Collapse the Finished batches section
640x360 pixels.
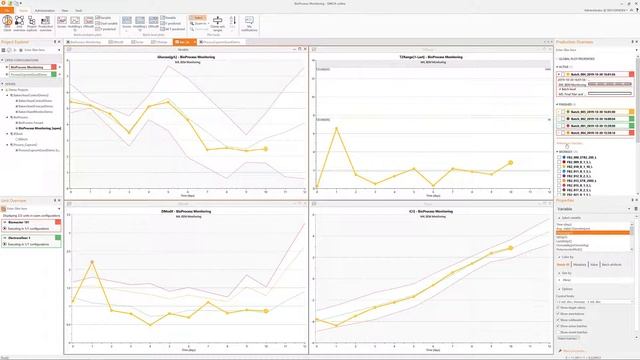[557, 104]
